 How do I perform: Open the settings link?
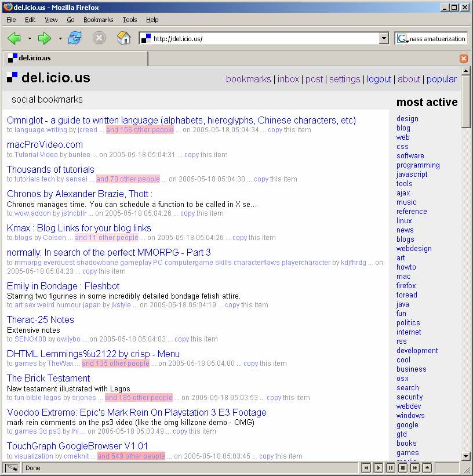coord(344,79)
